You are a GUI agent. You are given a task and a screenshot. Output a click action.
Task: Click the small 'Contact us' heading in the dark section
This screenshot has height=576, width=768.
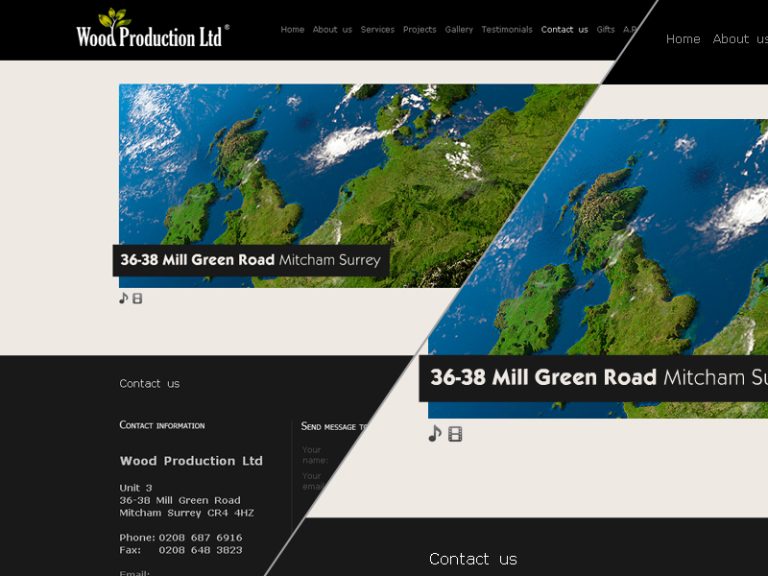pos(149,384)
